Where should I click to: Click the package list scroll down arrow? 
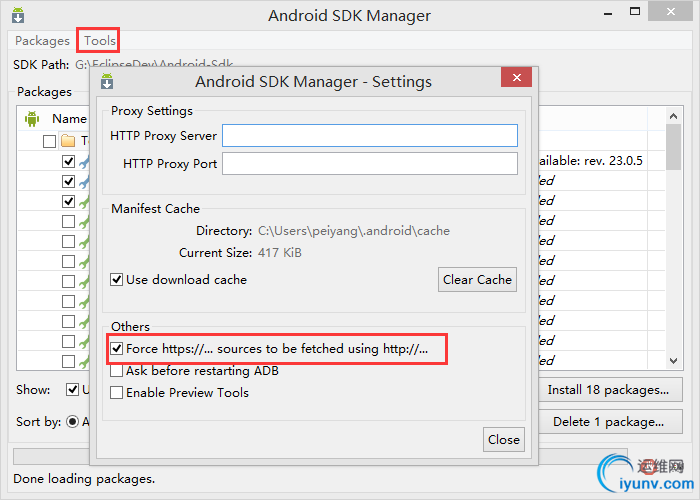click(x=673, y=360)
